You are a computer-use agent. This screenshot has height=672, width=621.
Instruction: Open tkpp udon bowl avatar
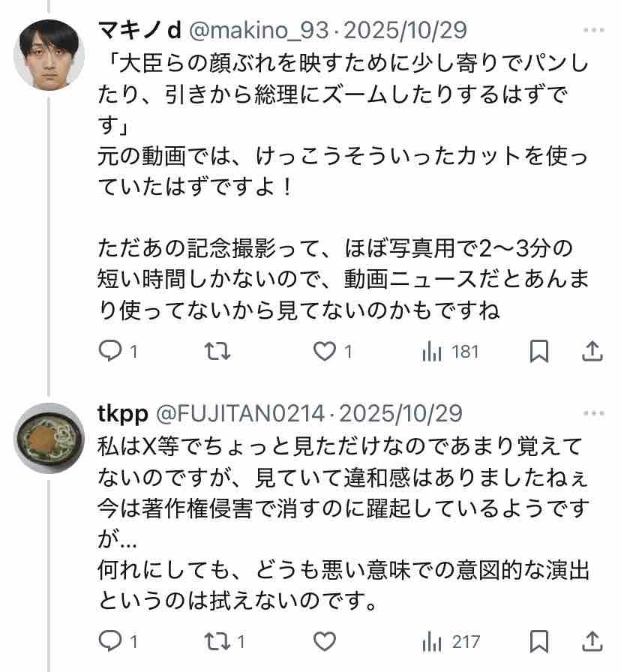49,438
